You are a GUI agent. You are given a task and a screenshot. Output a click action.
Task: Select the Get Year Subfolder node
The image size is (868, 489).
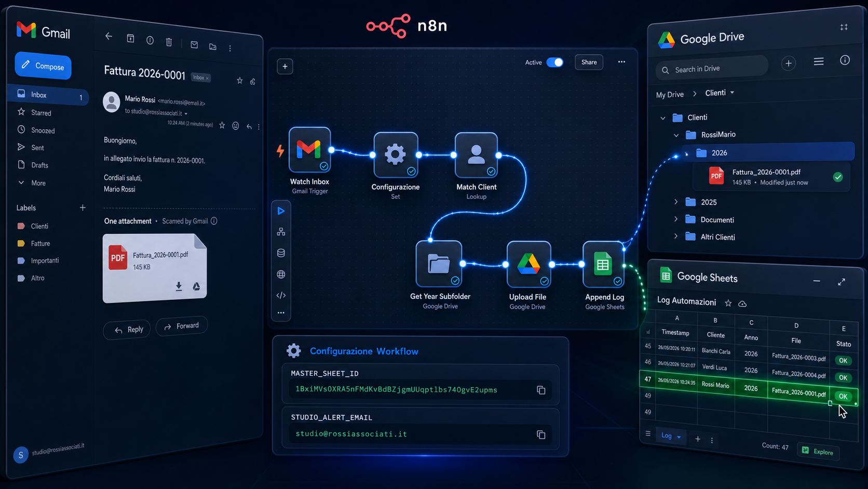coord(439,264)
